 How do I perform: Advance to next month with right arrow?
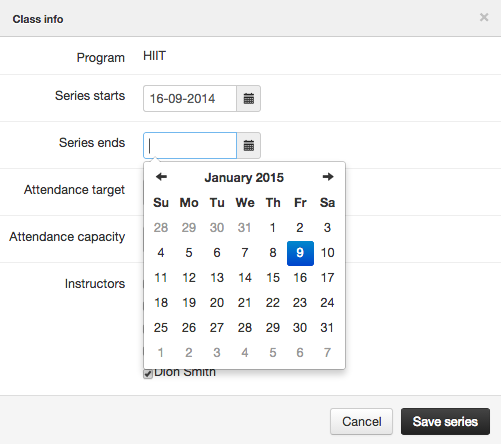coord(328,177)
